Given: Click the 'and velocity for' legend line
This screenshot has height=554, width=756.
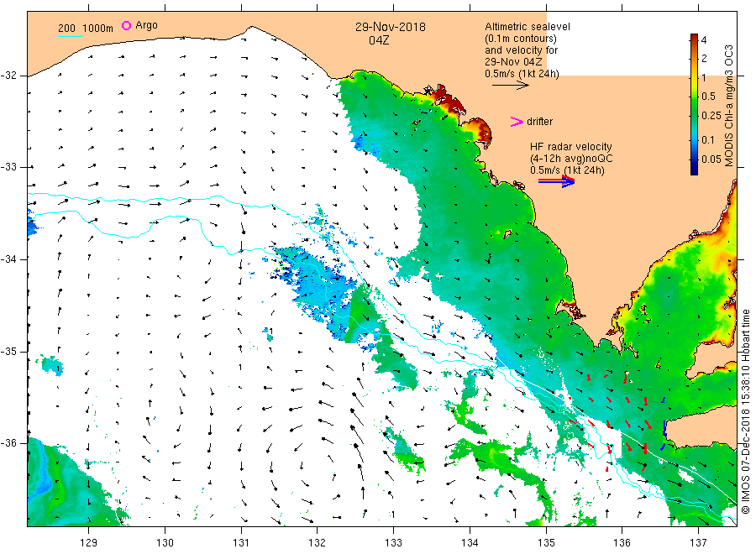Looking at the screenshot, I should [521, 50].
